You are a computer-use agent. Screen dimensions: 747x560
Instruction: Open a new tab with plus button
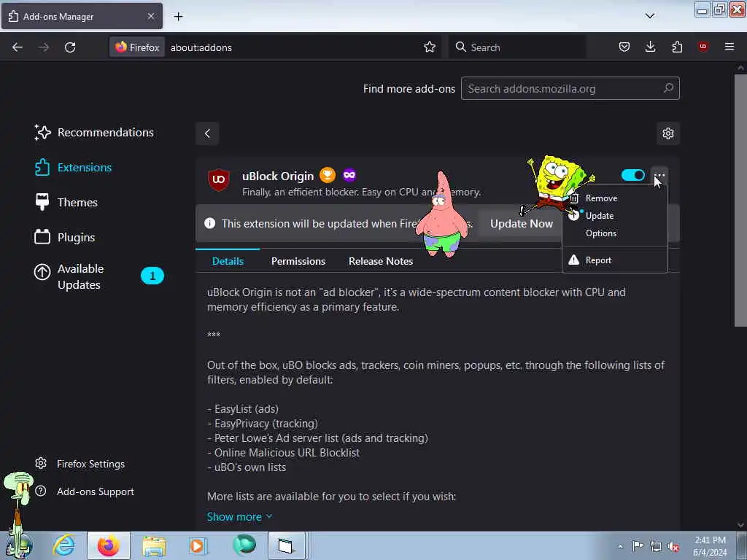click(x=178, y=17)
